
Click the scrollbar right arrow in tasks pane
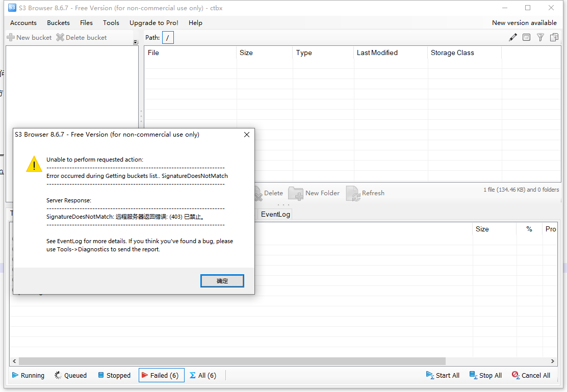click(x=553, y=361)
